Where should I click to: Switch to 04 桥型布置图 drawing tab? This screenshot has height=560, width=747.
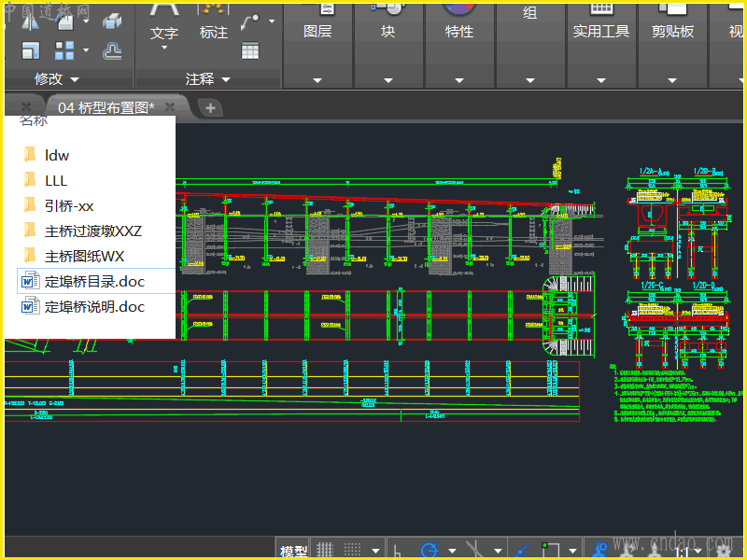coord(106,107)
